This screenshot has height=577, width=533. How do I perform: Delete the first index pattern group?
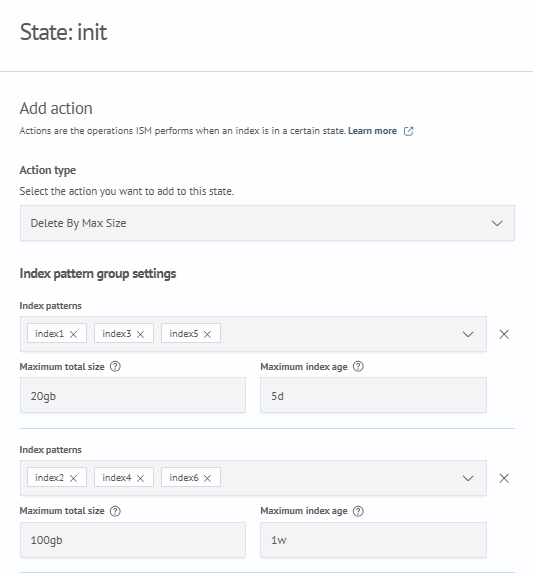click(x=504, y=334)
